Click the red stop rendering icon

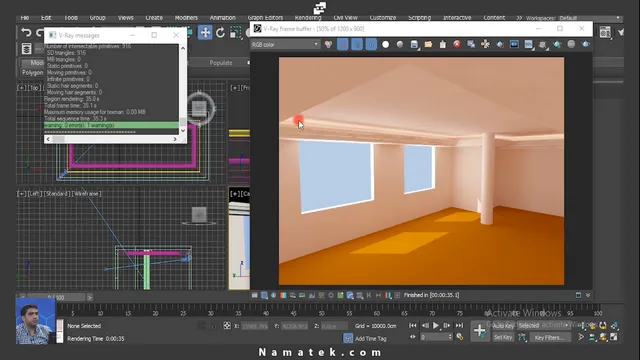click(x=457, y=44)
